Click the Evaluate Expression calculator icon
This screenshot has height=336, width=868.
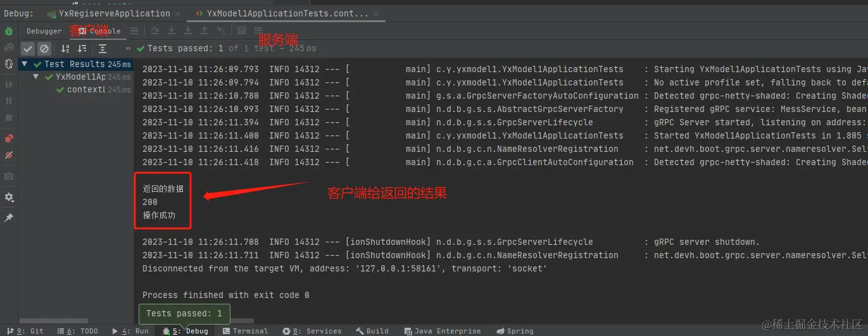click(x=242, y=30)
